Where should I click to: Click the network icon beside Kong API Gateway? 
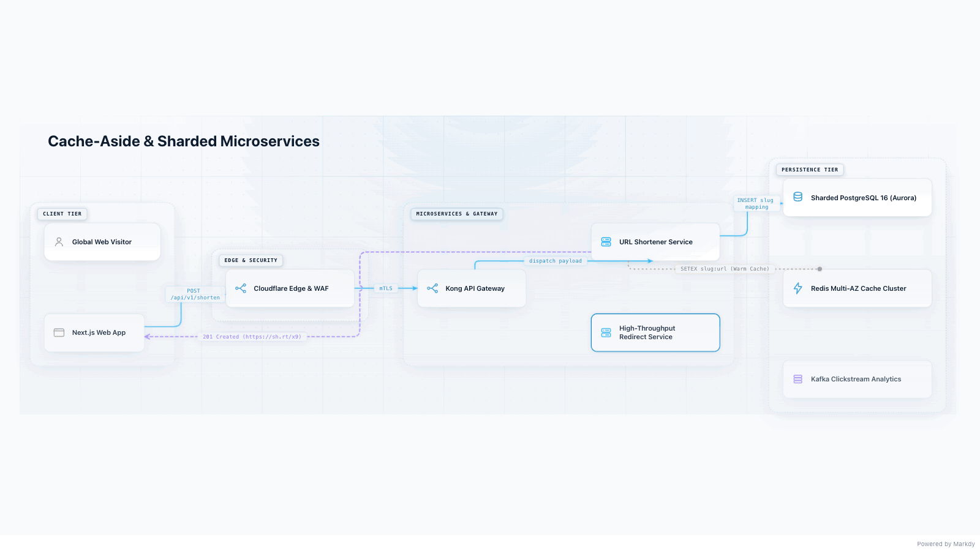[x=432, y=288]
